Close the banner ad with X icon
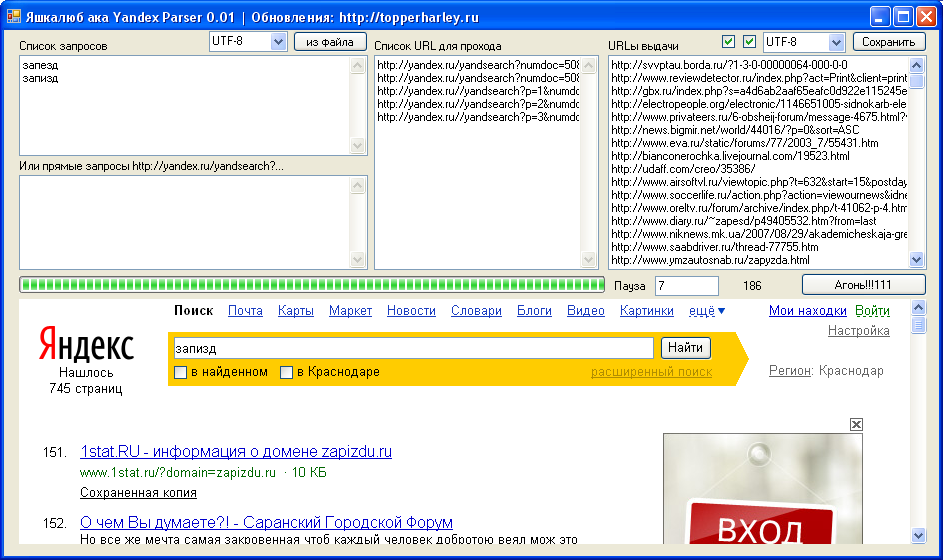 (856, 425)
